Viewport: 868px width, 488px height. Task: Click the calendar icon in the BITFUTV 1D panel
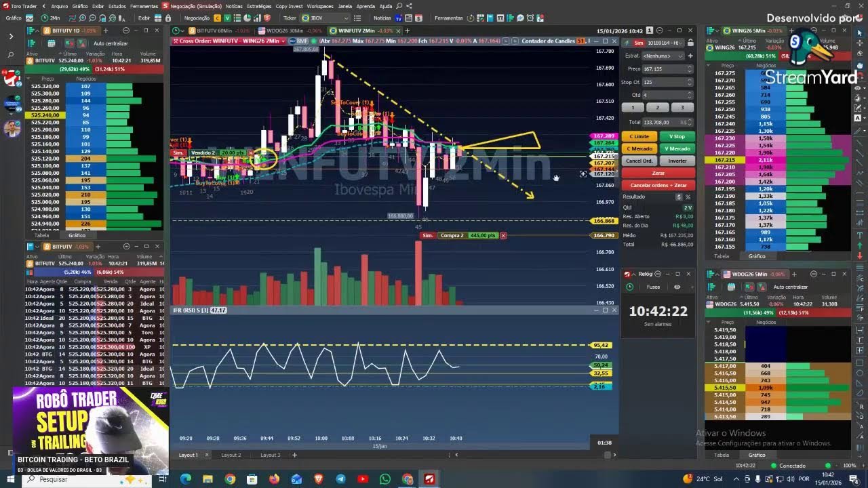click(x=52, y=43)
